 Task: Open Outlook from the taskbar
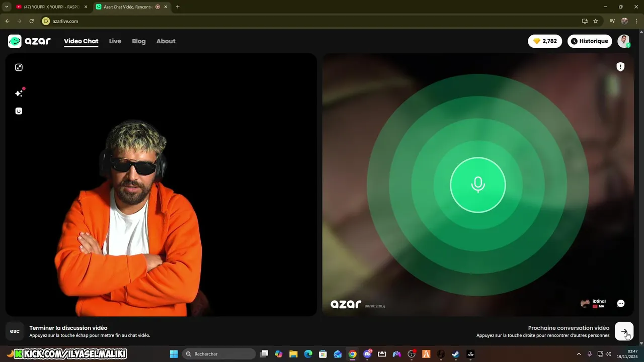(338, 354)
